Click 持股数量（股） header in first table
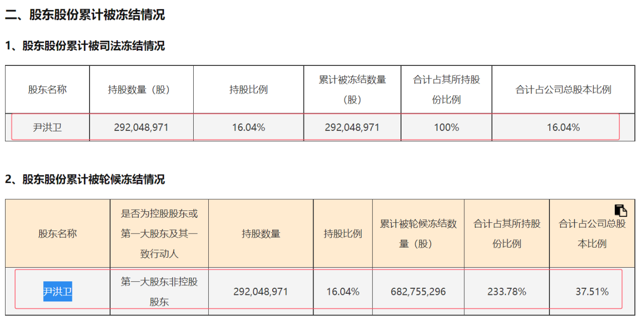 point(141,90)
